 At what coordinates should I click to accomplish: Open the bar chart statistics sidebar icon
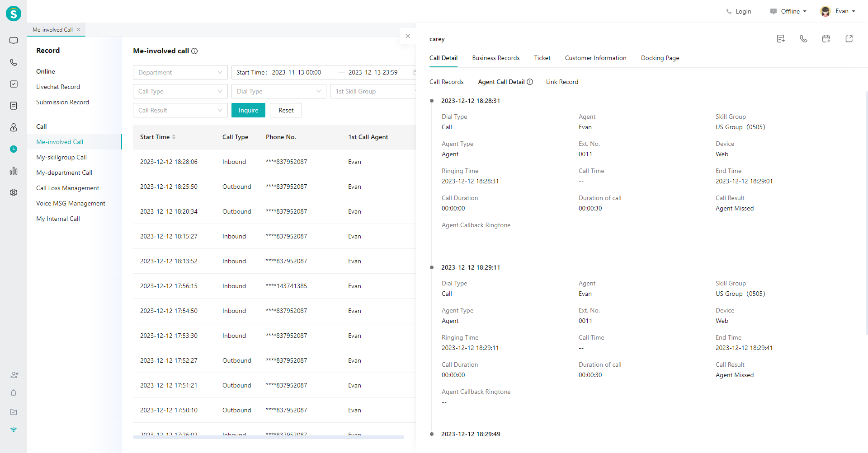coord(14,171)
